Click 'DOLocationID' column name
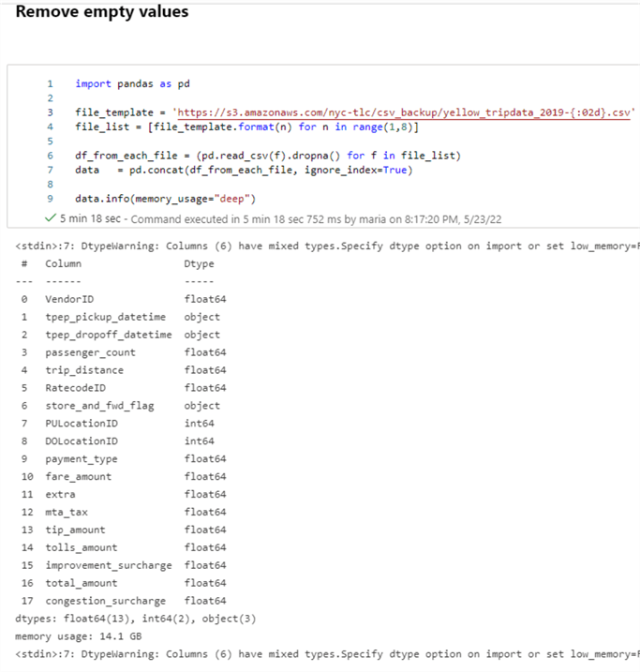This screenshot has width=640, height=672. [82, 441]
